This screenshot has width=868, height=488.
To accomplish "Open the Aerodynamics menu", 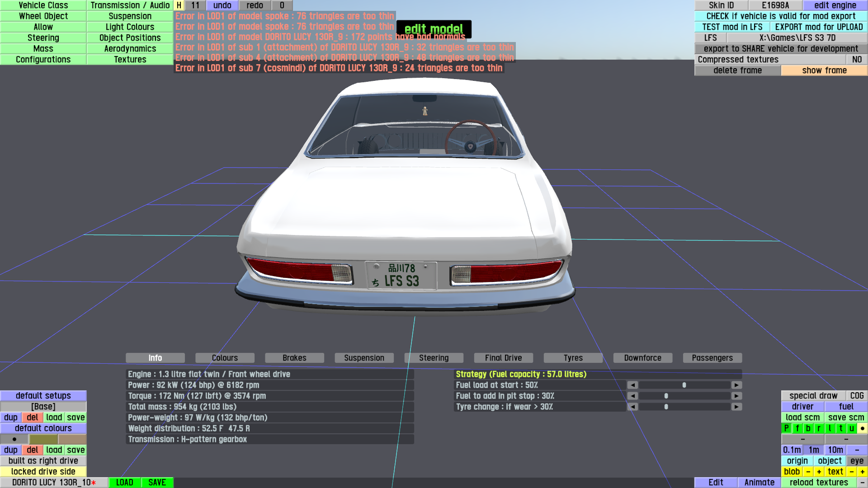I will (130, 49).
